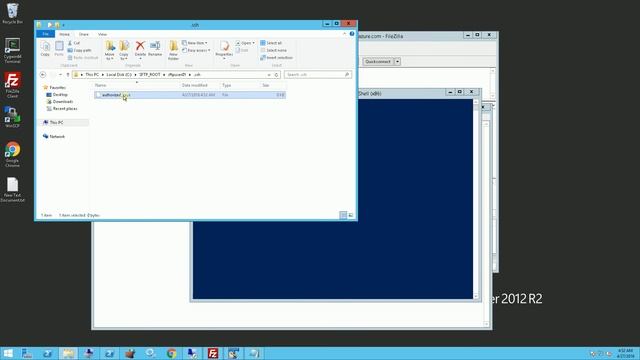
Task: Open the File tab in Explorer
Action: tap(46, 34)
